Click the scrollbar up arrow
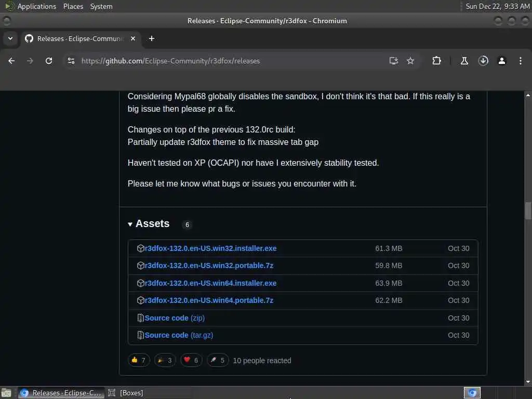The height and width of the screenshot is (399, 532). click(x=528, y=96)
